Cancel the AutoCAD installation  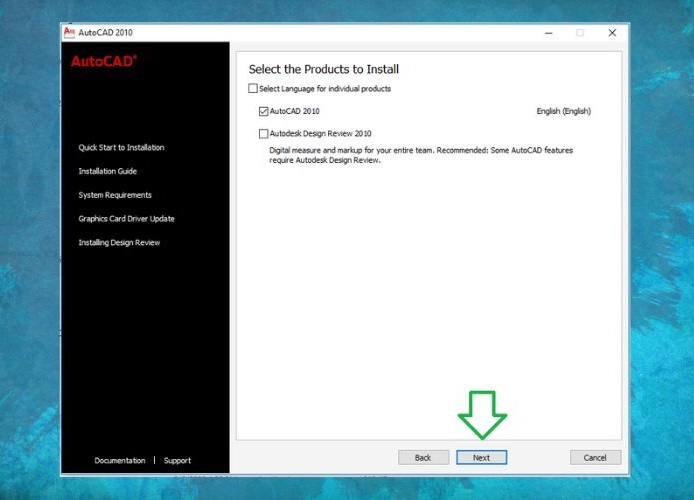pos(595,458)
